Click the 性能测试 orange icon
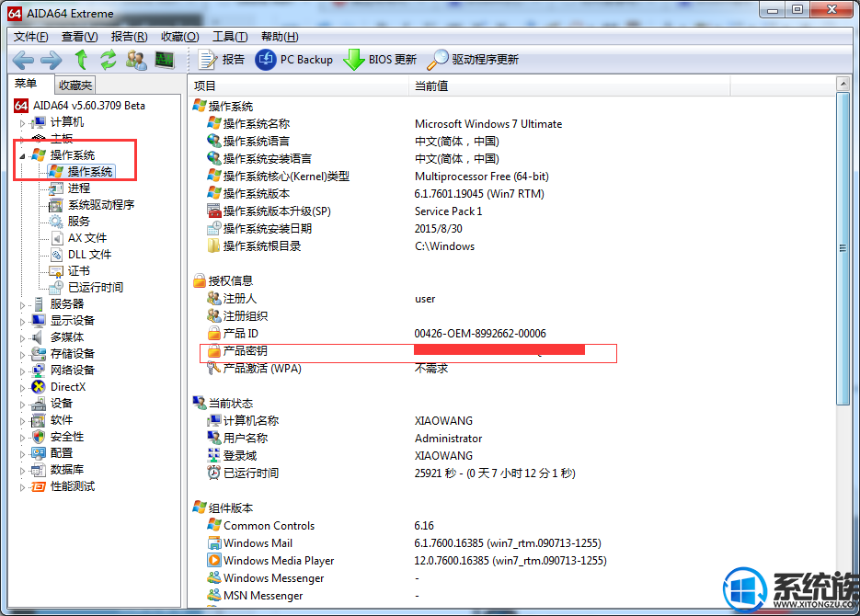 click(x=39, y=486)
